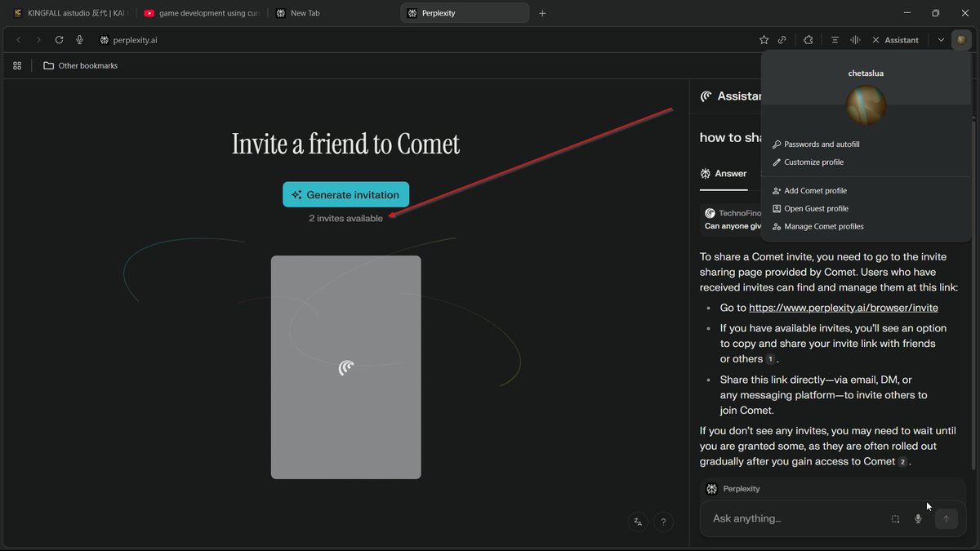
Task: Restore down the browser window
Action: click(936, 13)
